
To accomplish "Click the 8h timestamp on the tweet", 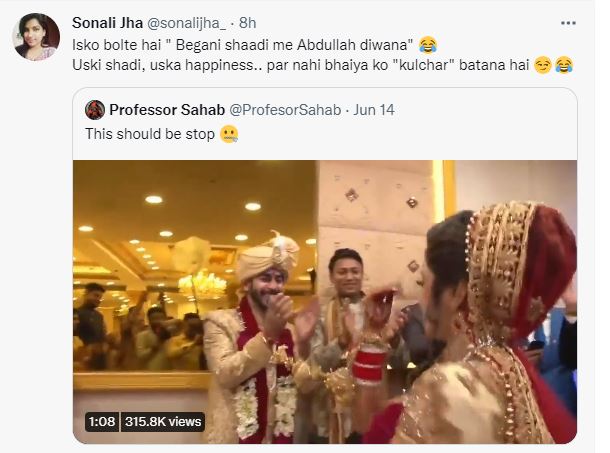I will pyautogui.click(x=247, y=23).
